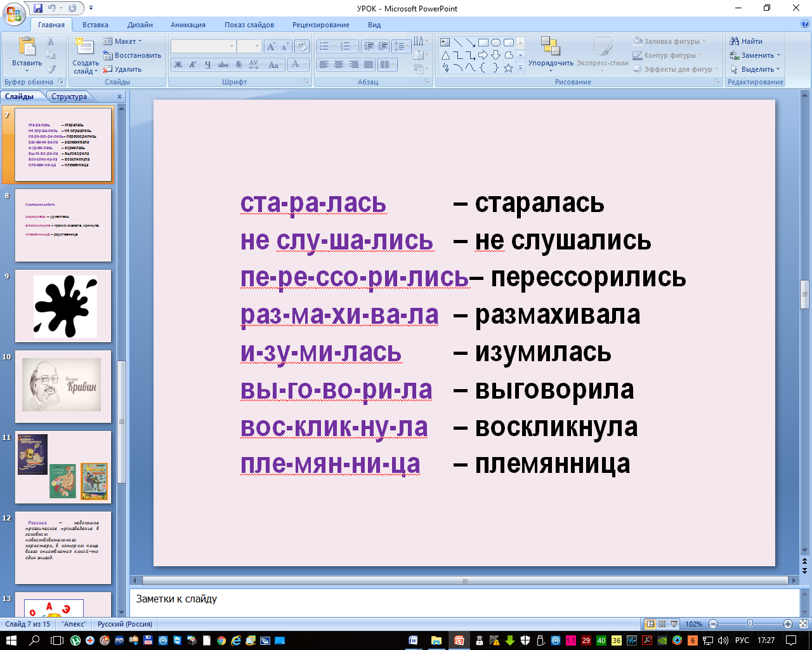The height and width of the screenshot is (650, 812).
Task: Toggle underline (Ч) formatting
Action: point(207,65)
